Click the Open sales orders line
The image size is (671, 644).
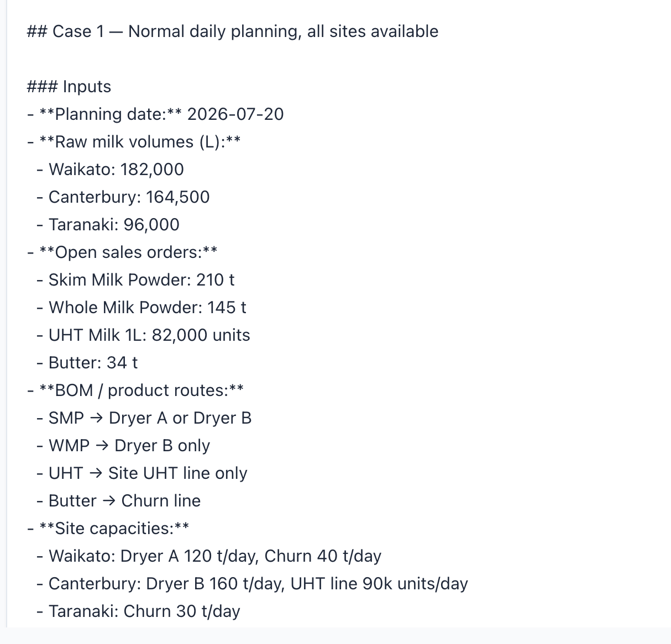(122, 252)
